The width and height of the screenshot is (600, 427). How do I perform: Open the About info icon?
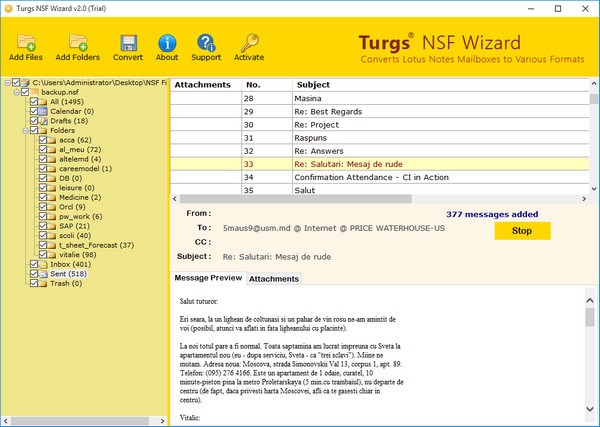[167, 43]
